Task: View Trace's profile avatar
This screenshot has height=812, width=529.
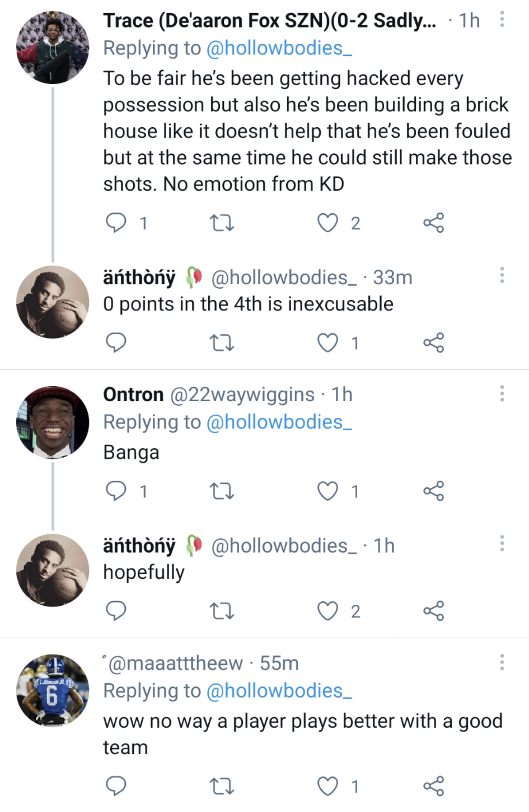Action: pyautogui.click(x=52, y=48)
